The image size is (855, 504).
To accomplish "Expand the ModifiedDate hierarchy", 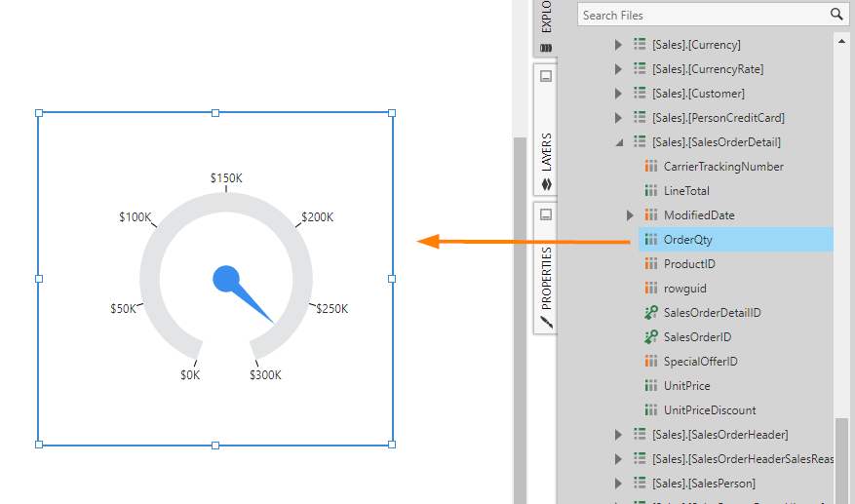I will click(x=630, y=215).
